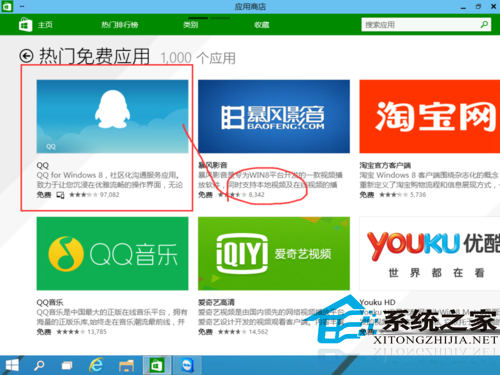Click the Store logo icon in green header
The width and height of the screenshot is (500, 375).
point(26,25)
